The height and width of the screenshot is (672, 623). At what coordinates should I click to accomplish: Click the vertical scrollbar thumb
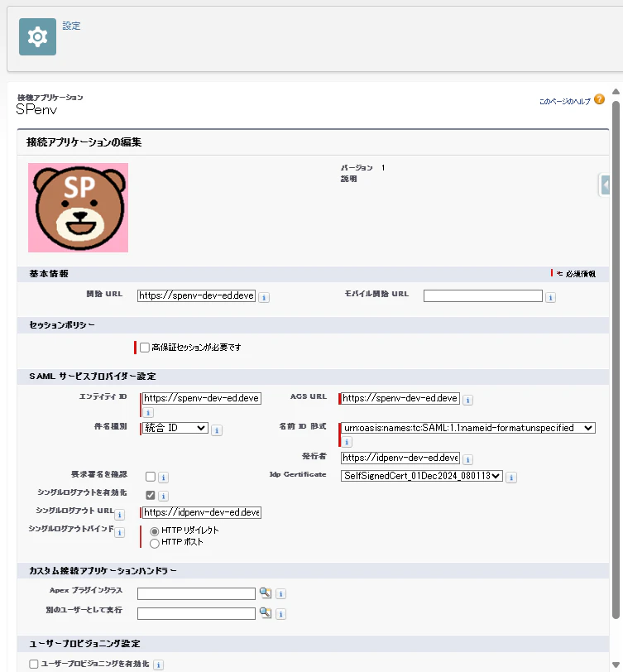click(x=616, y=360)
